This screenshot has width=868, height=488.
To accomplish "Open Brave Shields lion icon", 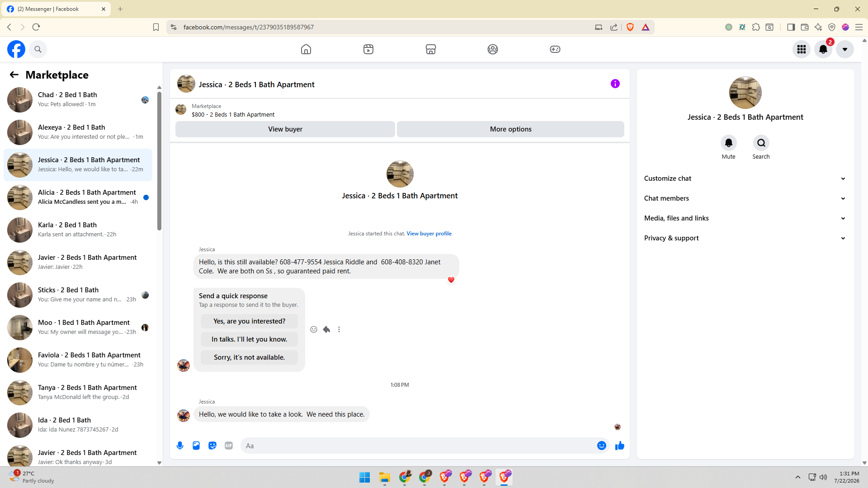I will pos(630,27).
